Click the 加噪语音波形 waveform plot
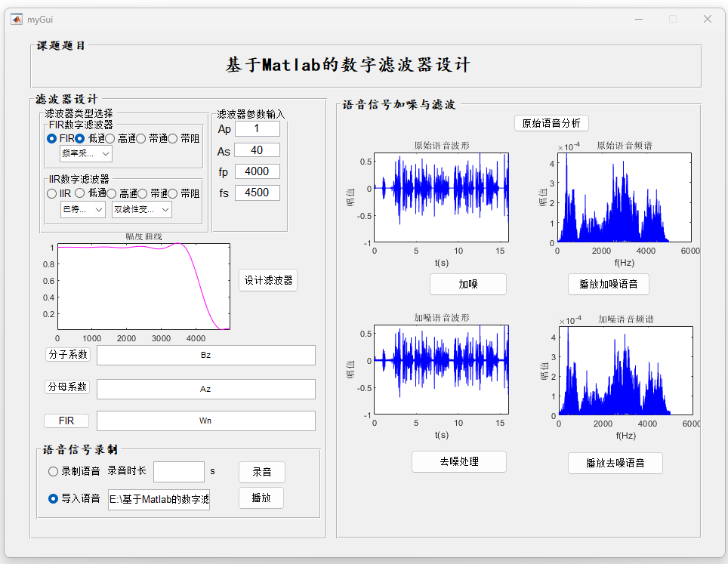This screenshot has width=728, height=564. (x=442, y=369)
